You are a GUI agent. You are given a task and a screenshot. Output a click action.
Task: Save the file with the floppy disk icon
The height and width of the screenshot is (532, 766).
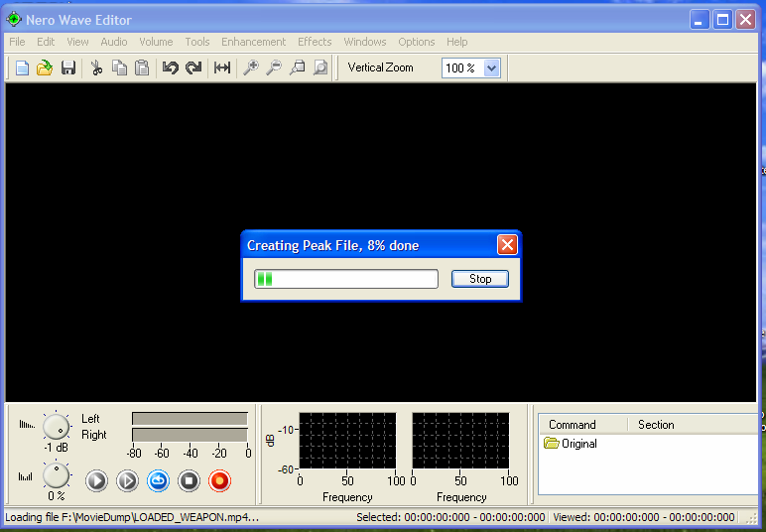68,67
